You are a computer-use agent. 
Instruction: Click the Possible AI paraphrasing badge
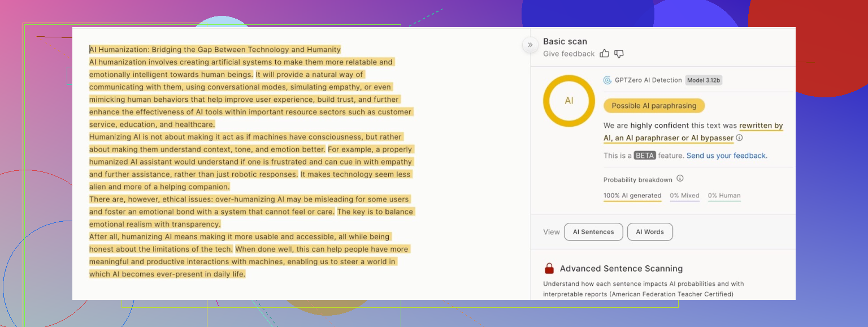[654, 106]
